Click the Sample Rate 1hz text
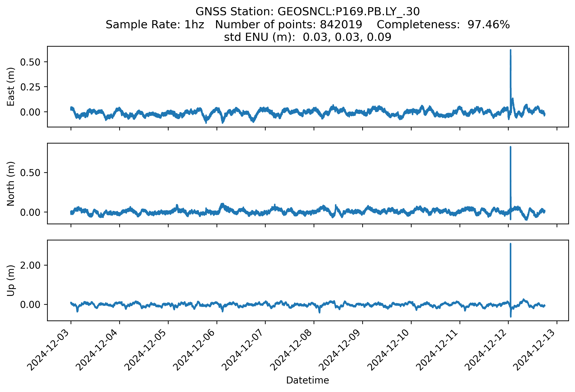 pyautogui.click(x=155, y=24)
